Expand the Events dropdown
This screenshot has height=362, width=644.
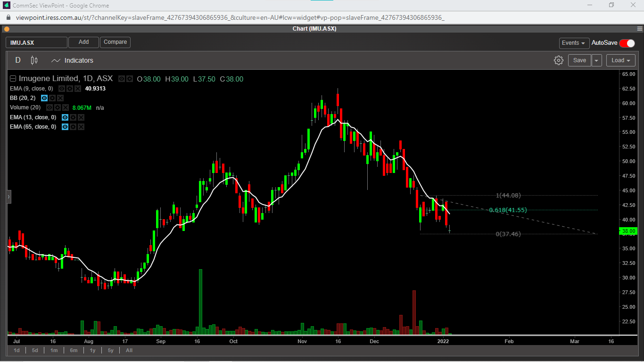point(574,43)
